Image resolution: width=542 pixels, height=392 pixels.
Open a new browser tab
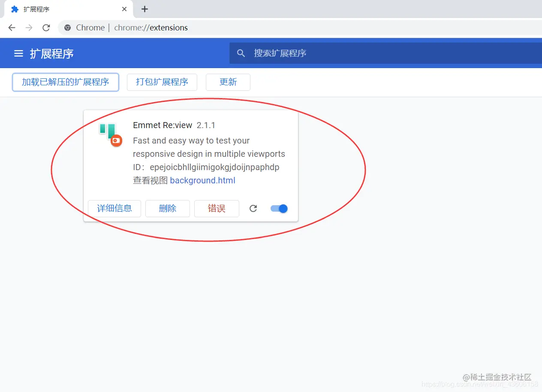click(x=144, y=9)
